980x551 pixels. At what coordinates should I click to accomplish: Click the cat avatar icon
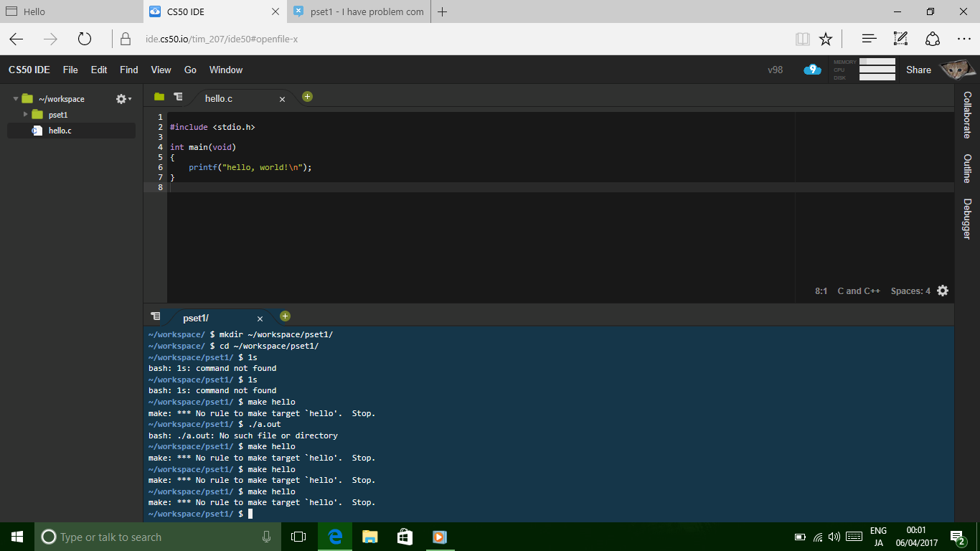pos(956,70)
